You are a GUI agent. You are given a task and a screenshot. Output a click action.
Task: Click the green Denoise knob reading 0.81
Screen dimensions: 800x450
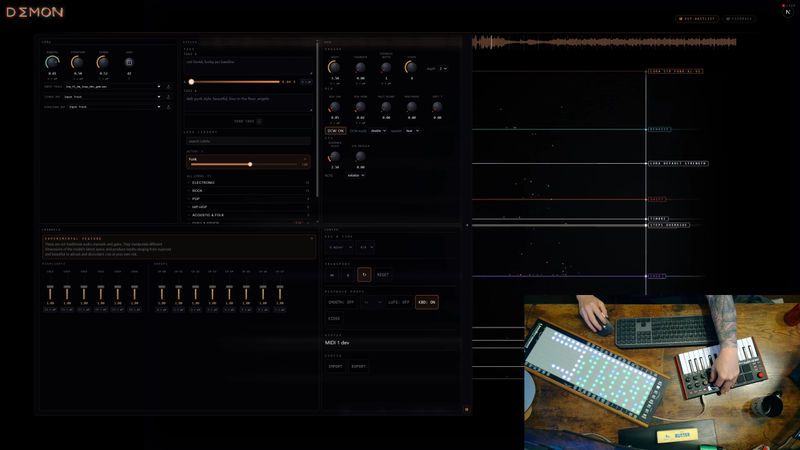pyautogui.click(x=52, y=62)
